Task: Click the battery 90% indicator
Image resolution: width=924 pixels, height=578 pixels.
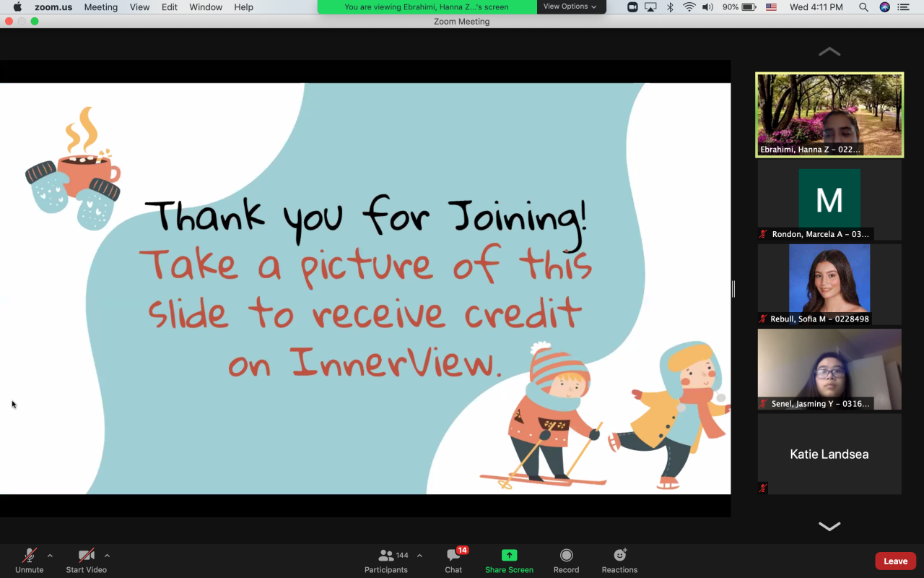Action: [x=738, y=7]
